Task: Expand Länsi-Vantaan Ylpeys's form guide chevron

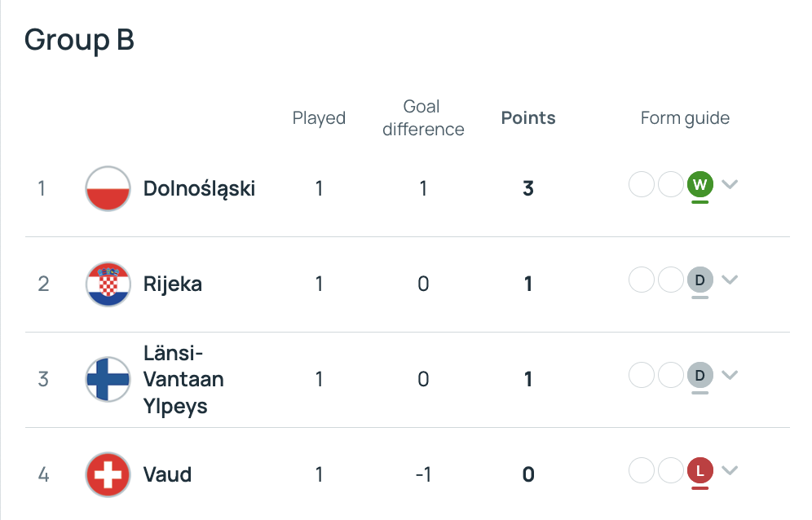Action: (730, 375)
